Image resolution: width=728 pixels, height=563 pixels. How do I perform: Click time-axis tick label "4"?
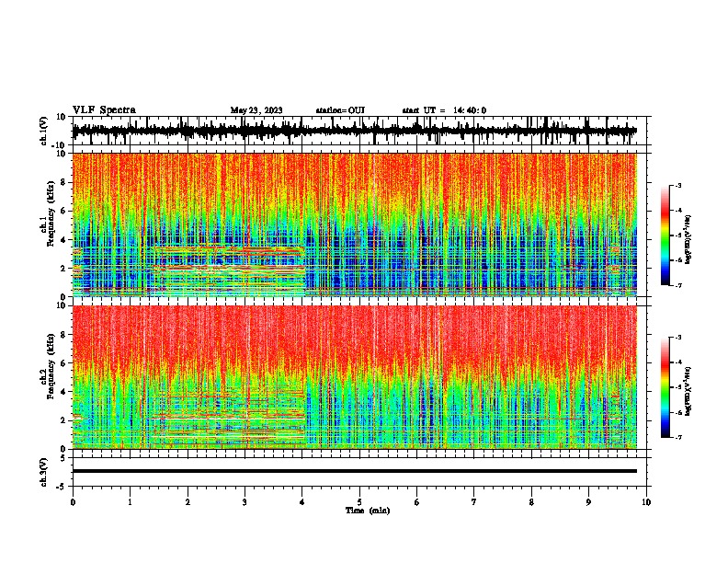click(x=302, y=502)
